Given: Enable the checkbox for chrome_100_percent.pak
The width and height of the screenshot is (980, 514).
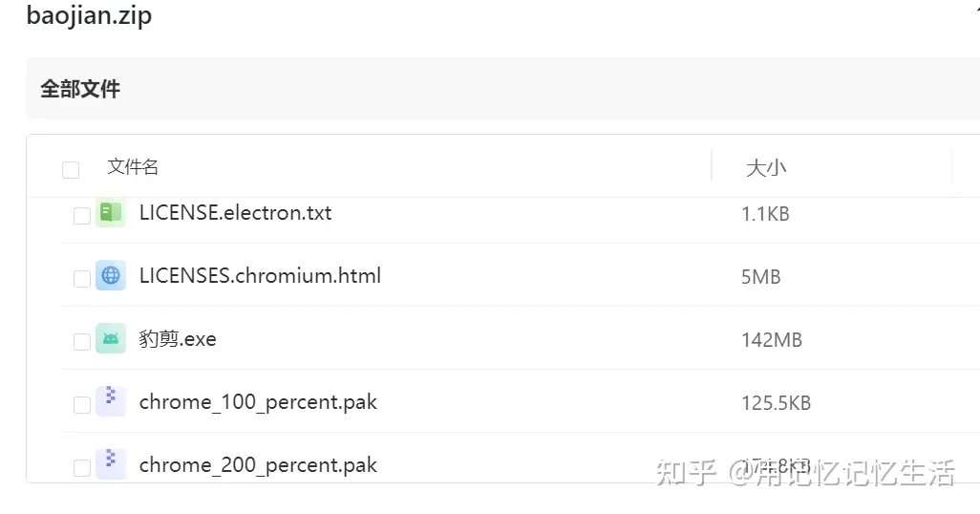Looking at the screenshot, I should (82, 405).
